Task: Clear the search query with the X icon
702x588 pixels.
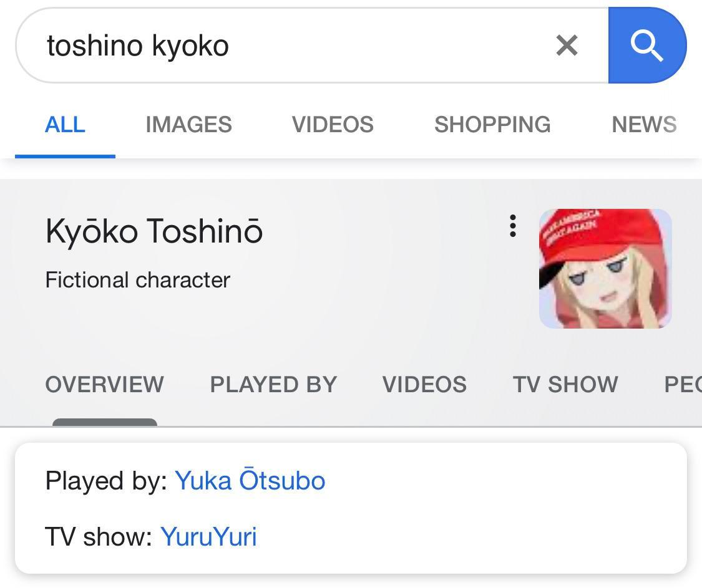Action: point(567,45)
